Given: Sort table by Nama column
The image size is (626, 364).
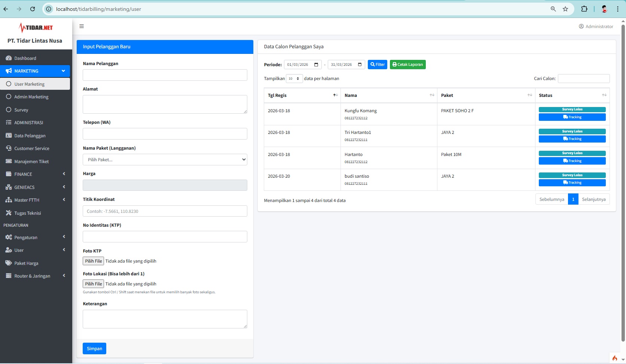Looking at the screenshot, I should (x=389, y=95).
